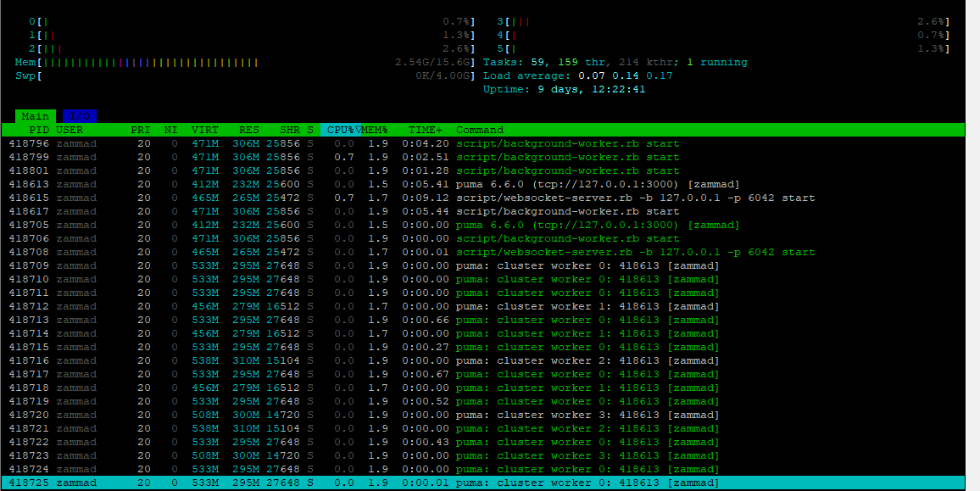Toggle sort order on CPU% column

point(340,130)
